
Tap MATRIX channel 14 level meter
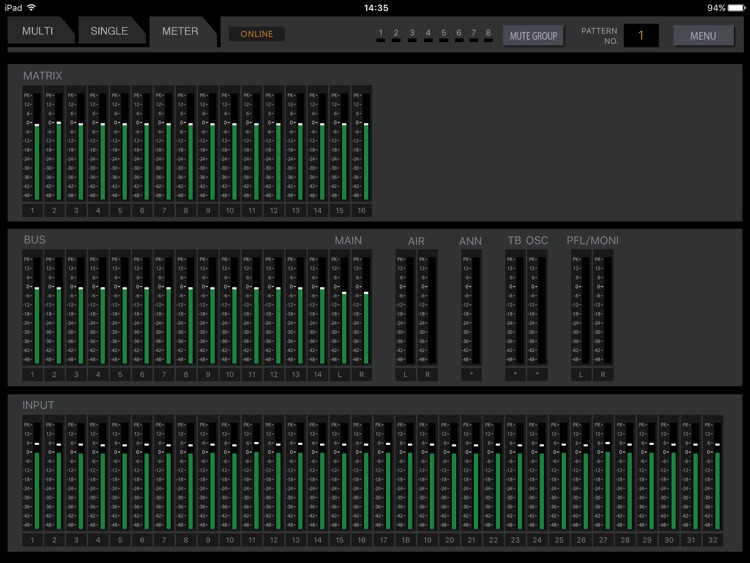pyautogui.click(x=318, y=144)
